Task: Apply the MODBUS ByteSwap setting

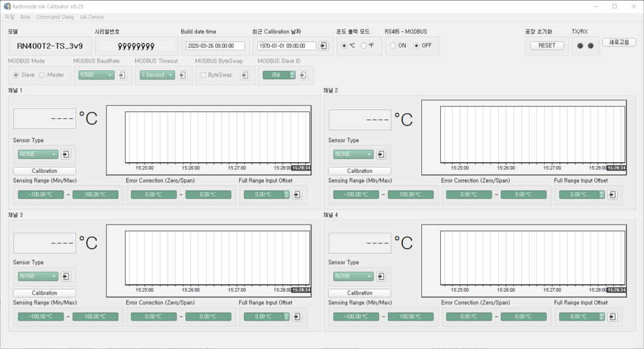Action: point(245,75)
